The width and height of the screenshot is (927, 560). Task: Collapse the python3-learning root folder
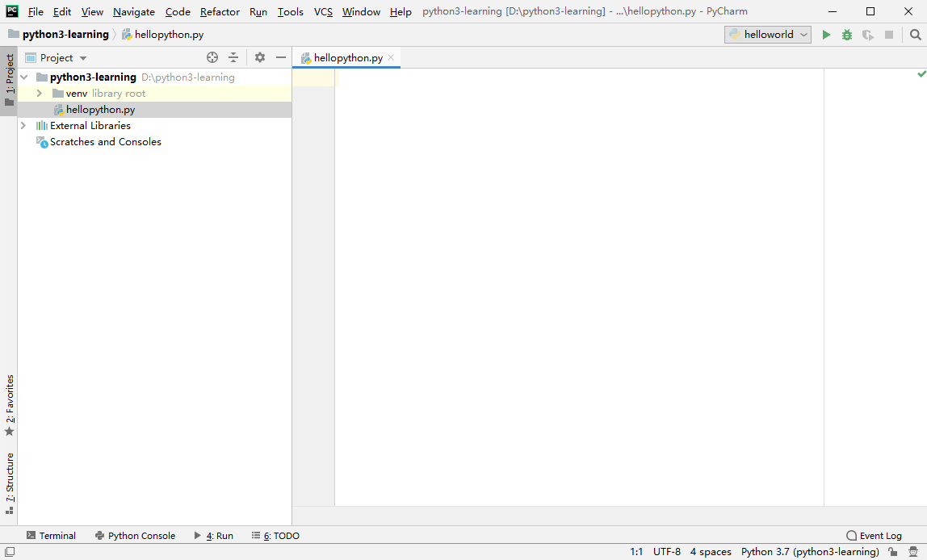pyautogui.click(x=24, y=77)
